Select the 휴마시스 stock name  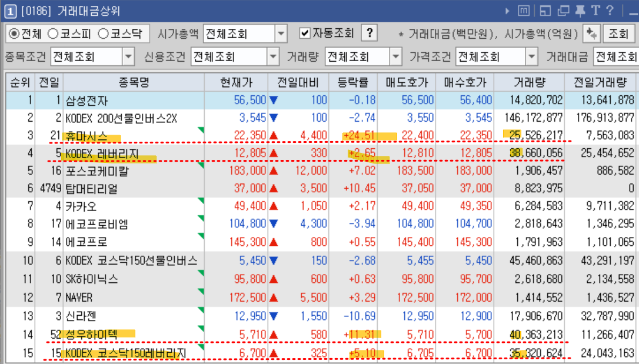click(x=86, y=136)
